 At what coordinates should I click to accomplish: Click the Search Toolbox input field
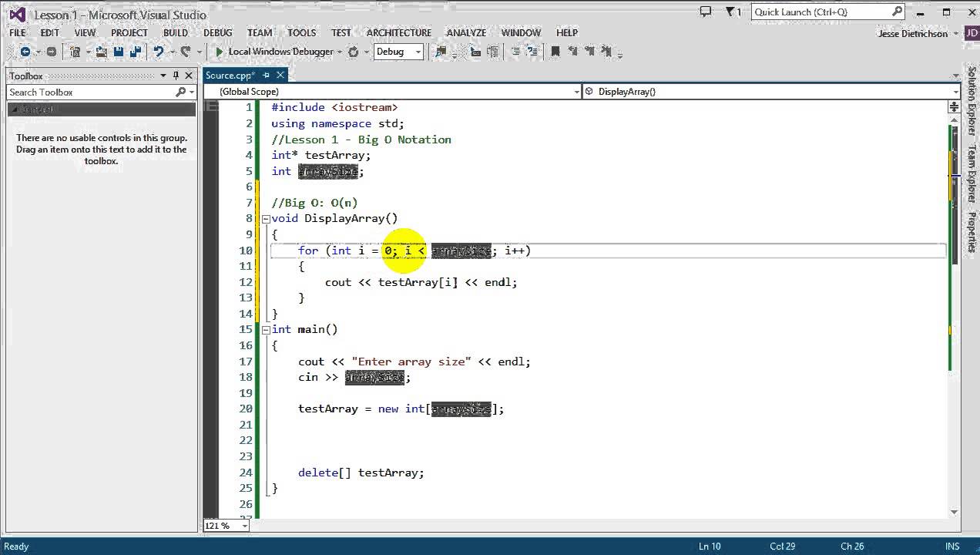91,92
